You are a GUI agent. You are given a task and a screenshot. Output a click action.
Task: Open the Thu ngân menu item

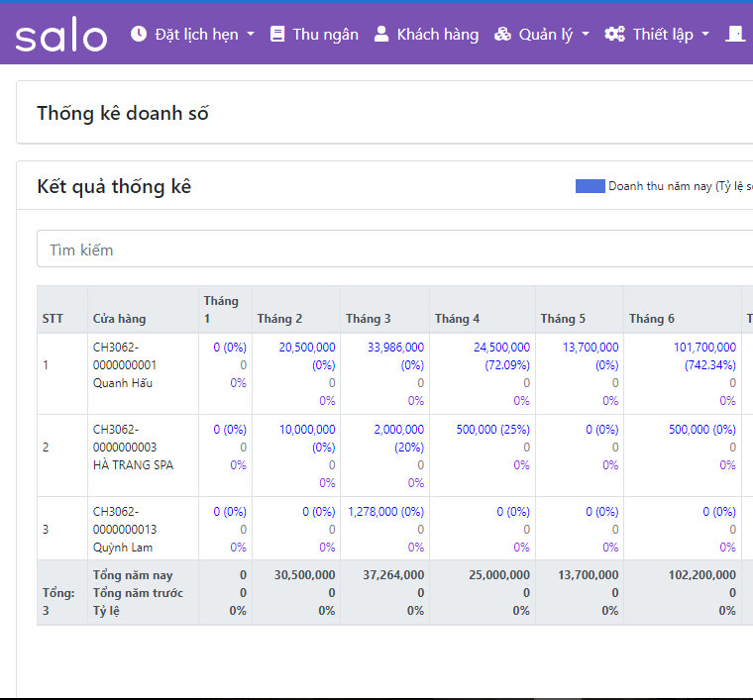(x=325, y=34)
